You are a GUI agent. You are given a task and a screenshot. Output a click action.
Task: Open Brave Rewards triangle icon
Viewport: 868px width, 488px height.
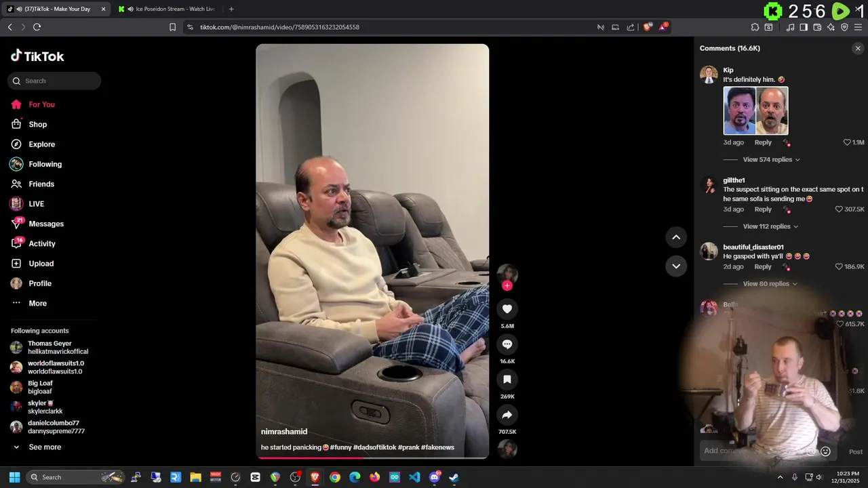[x=663, y=27]
